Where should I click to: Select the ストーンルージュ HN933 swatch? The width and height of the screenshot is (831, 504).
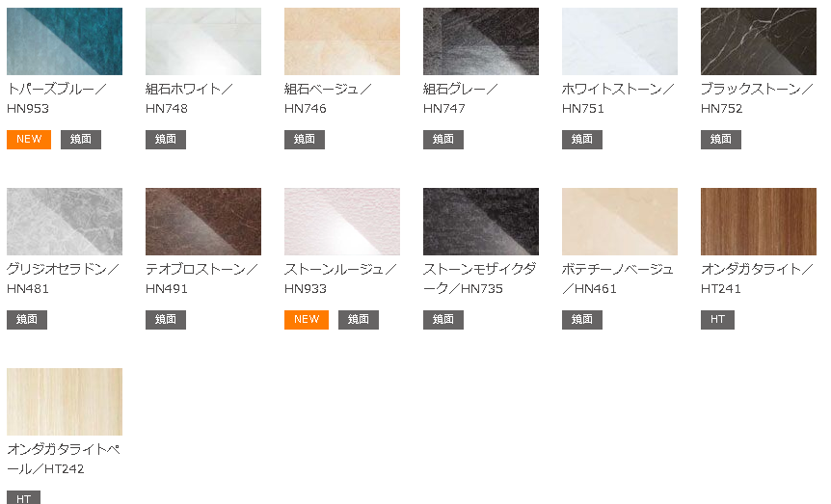342,222
